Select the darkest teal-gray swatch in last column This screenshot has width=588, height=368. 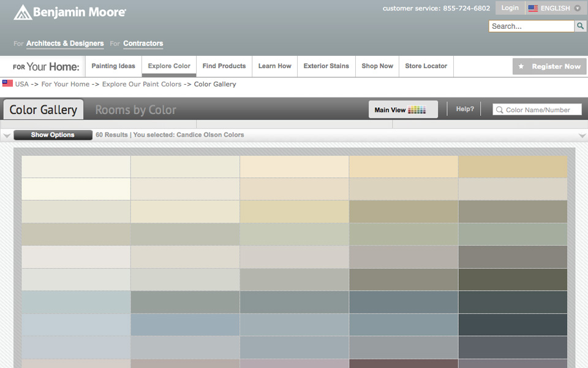click(513, 324)
